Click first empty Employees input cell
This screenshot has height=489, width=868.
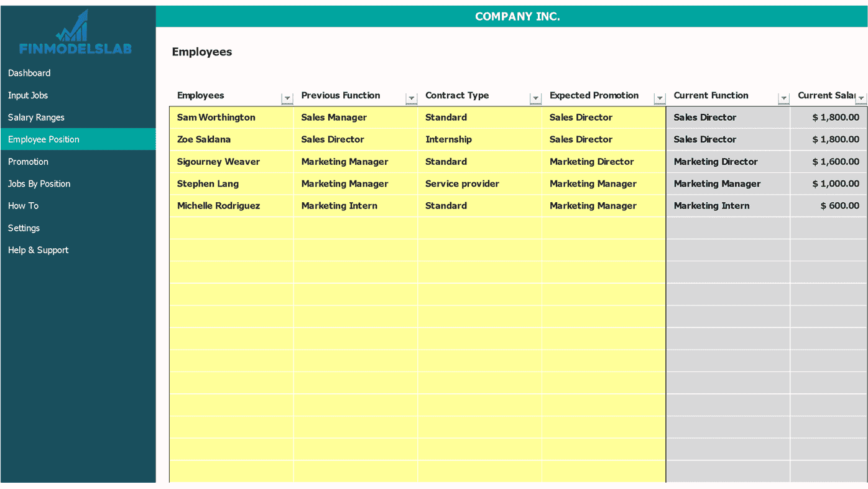[231, 228]
